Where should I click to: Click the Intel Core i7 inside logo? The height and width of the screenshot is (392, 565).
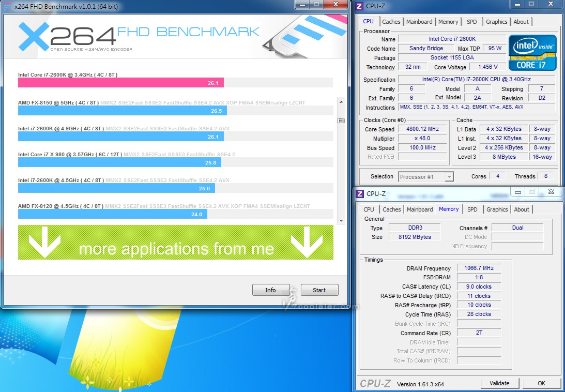click(532, 53)
